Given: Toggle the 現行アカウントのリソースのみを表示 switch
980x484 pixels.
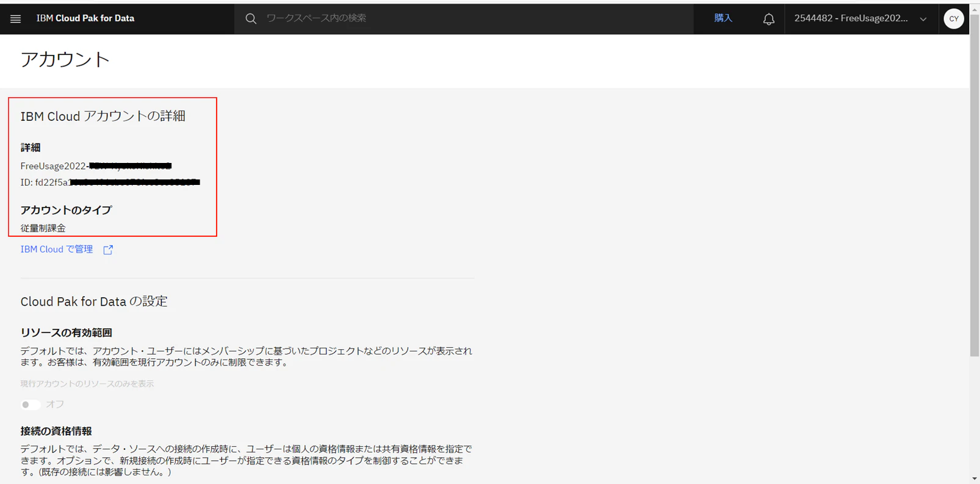Looking at the screenshot, I should 30,405.
